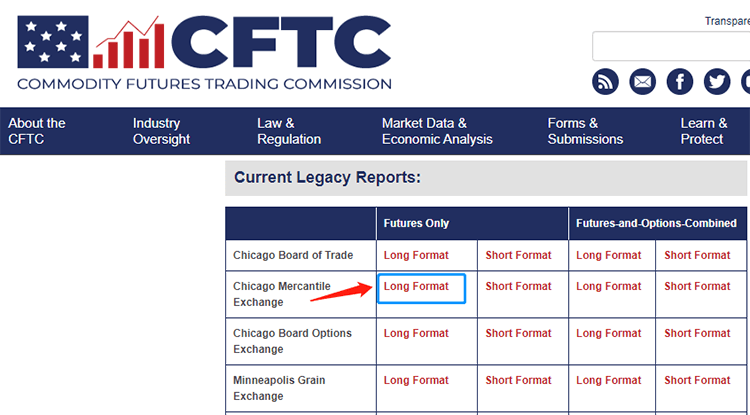Open Chicago Board of Trade Futures Only Long Format

[x=416, y=255]
